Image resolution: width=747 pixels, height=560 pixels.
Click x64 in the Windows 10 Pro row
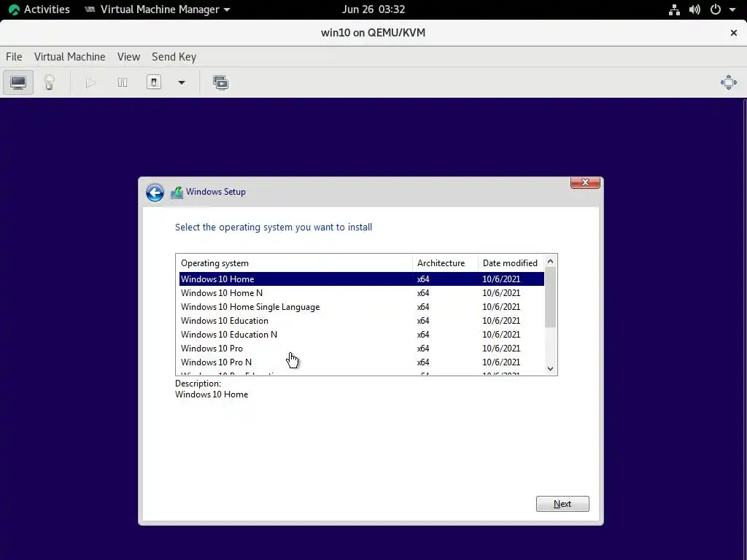click(423, 349)
